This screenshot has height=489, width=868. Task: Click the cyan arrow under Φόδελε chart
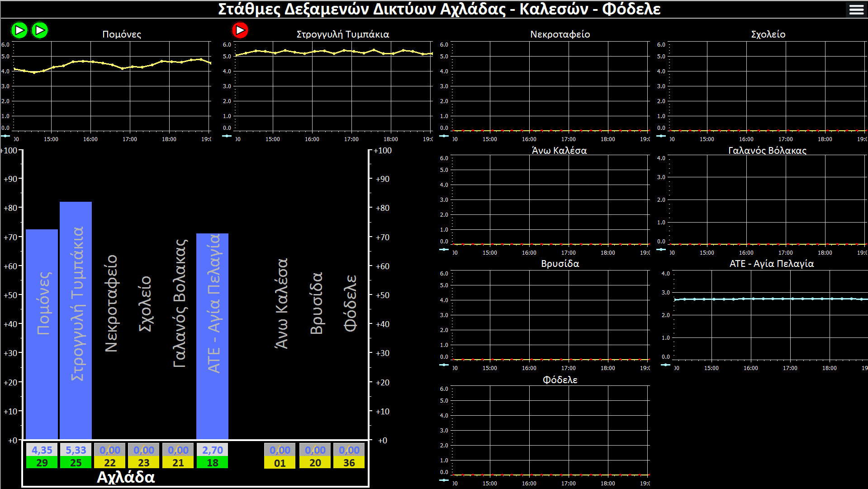(444, 480)
